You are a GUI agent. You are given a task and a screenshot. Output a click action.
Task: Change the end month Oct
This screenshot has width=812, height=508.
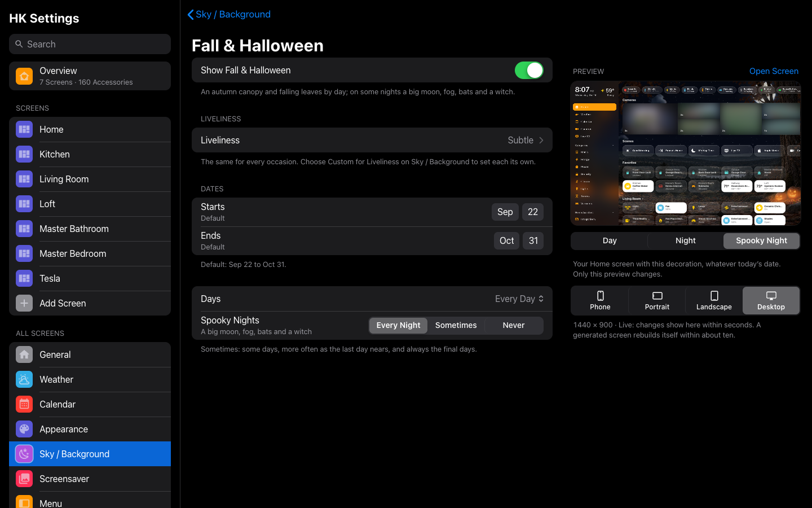507,240
